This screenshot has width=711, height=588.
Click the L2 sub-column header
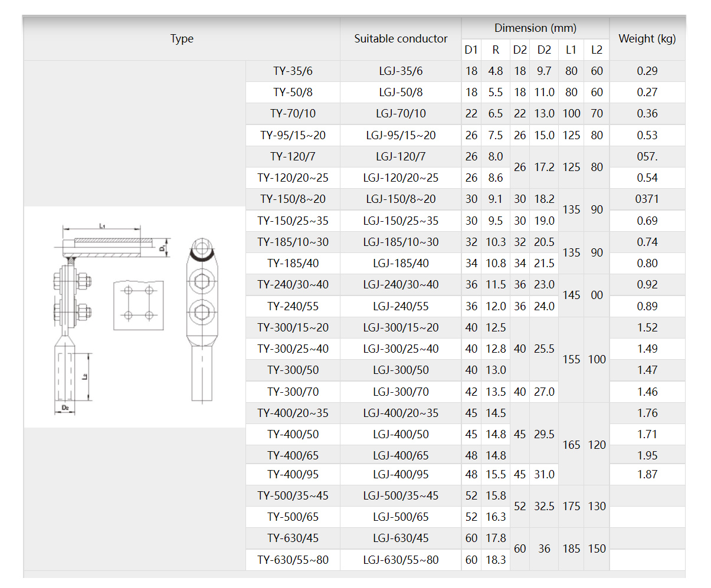[597, 50]
